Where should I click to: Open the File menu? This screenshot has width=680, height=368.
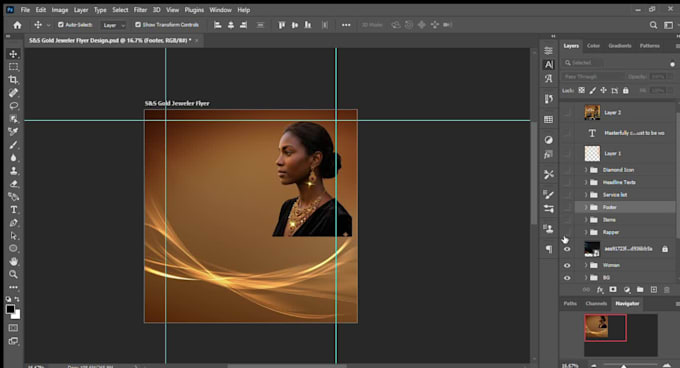click(x=25, y=10)
